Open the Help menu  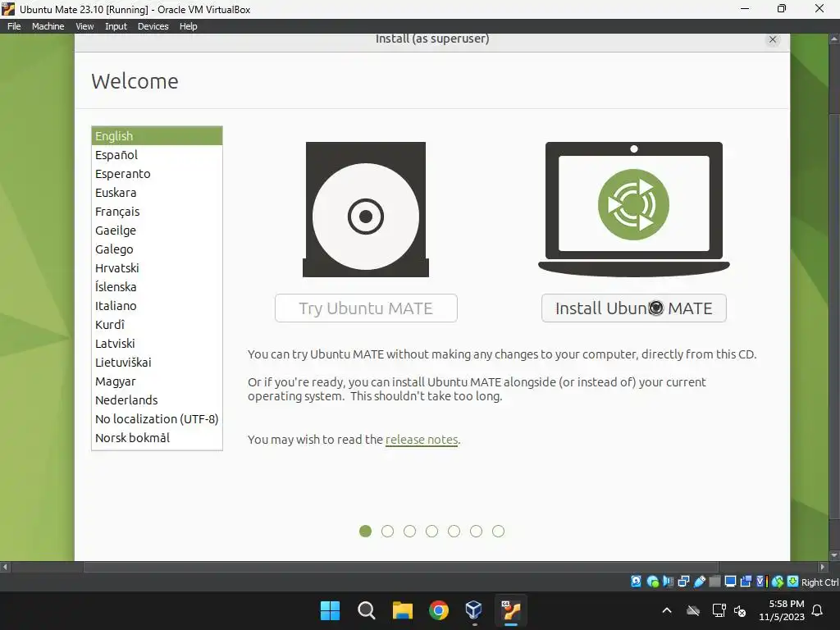click(x=188, y=26)
